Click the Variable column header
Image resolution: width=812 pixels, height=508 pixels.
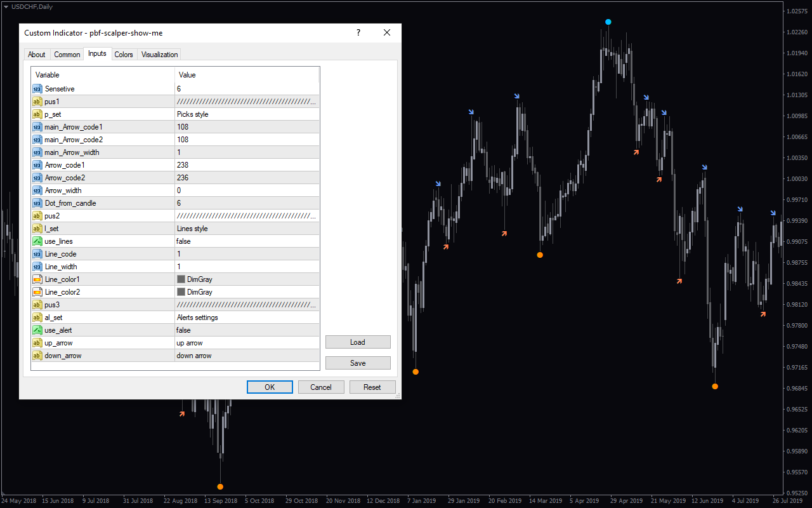103,75
